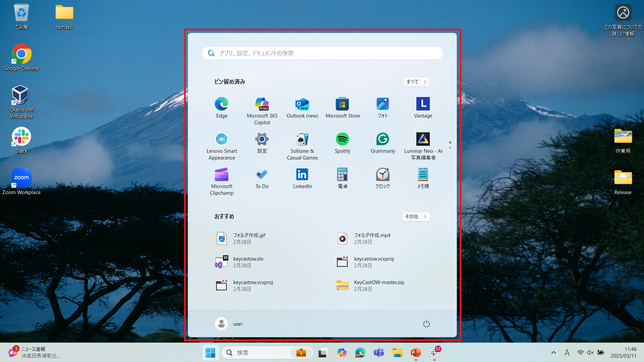
Task: Open Microsoft Clipchamp
Action: coord(222,181)
